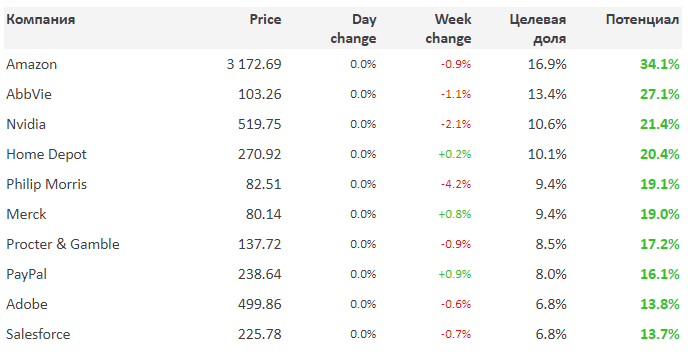Click the Salesforce company name
The width and height of the screenshot is (688, 360).
pos(38,334)
